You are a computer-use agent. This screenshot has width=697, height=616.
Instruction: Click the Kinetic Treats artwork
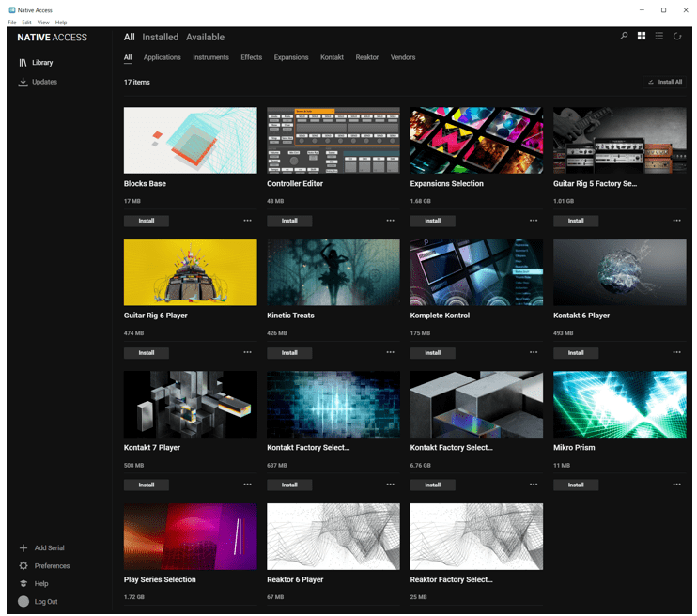[333, 272]
